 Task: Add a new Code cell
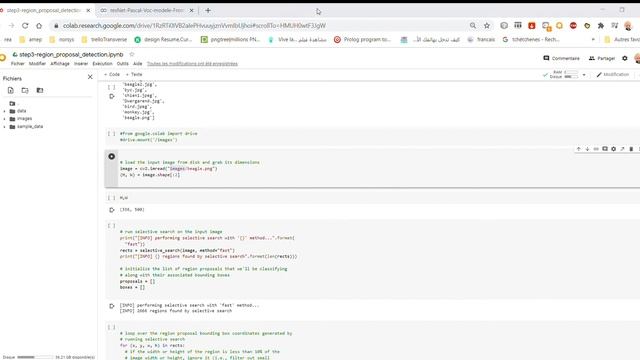tap(112, 74)
